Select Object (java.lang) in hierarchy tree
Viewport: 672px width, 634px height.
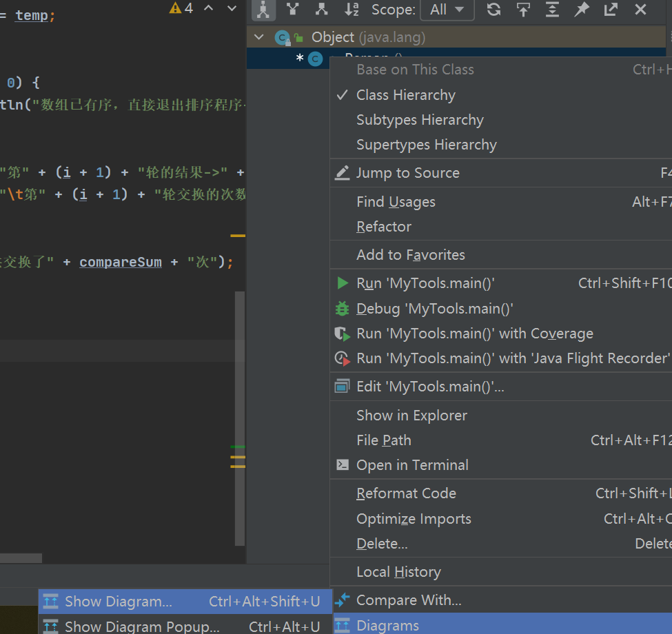(456, 37)
